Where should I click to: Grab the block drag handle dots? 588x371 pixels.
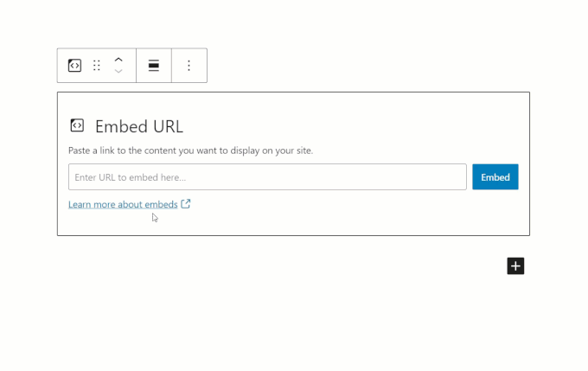97,65
